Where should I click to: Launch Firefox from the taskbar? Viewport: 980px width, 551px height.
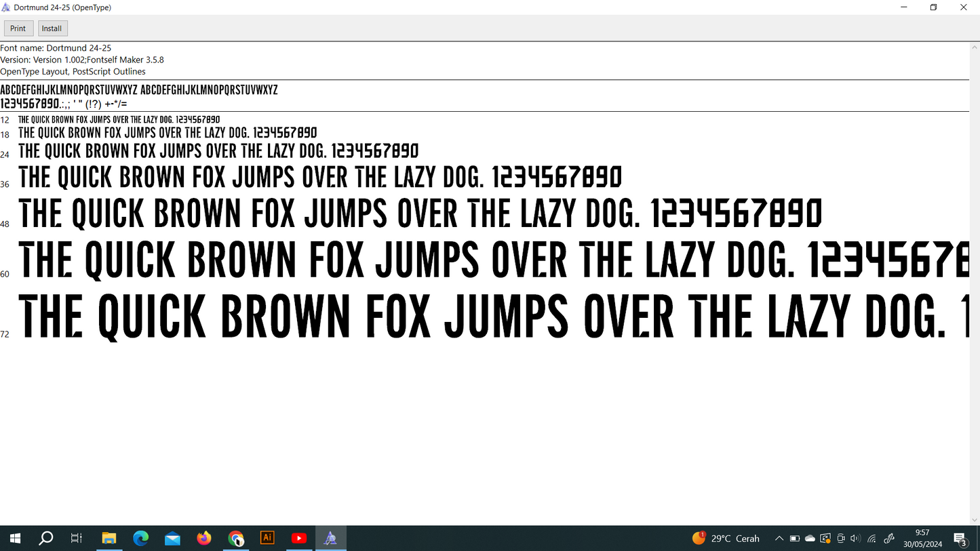click(204, 538)
